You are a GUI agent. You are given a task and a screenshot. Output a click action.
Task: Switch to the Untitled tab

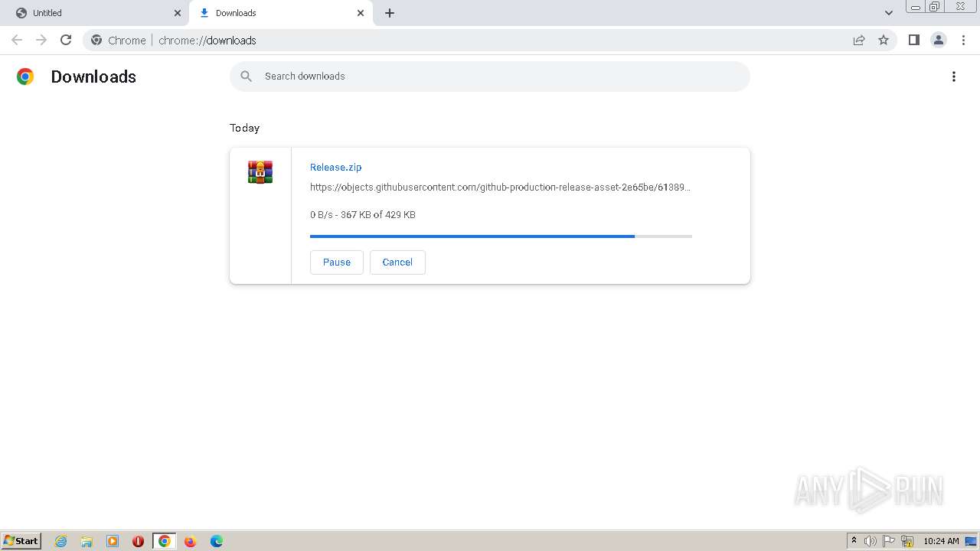[x=95, y=13]
